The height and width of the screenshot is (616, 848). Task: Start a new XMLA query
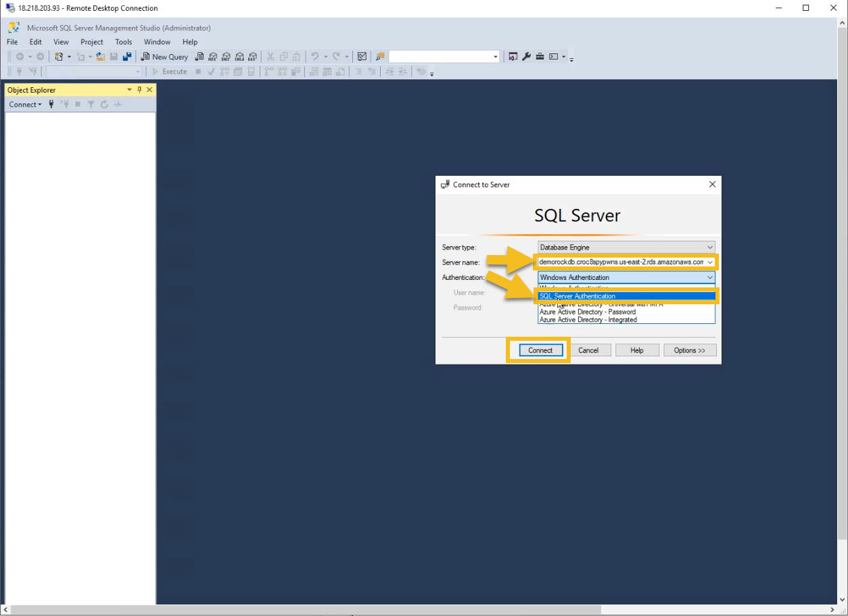239,57
